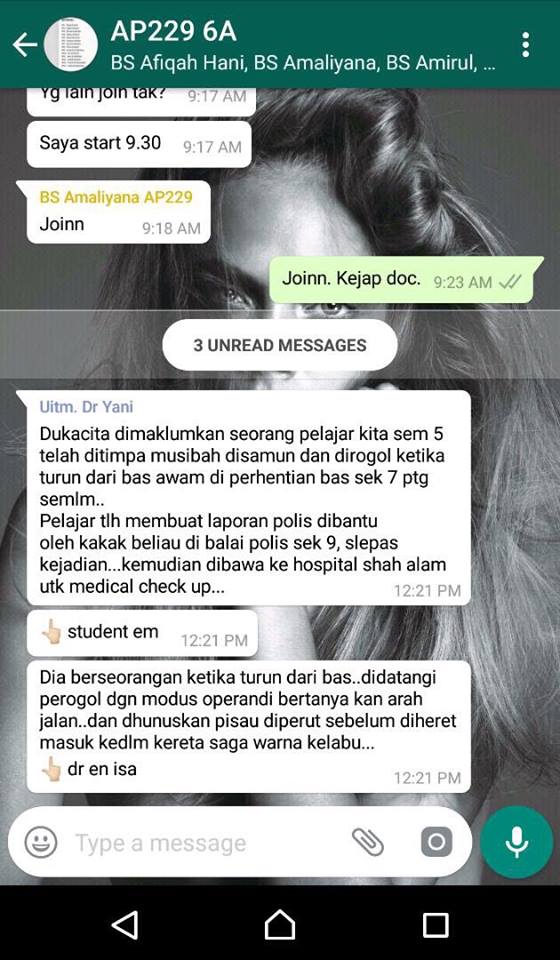The height and width of the screenshot is (960, 560).
Task: Tap the Android recent apps square
Action: (436, 924)
